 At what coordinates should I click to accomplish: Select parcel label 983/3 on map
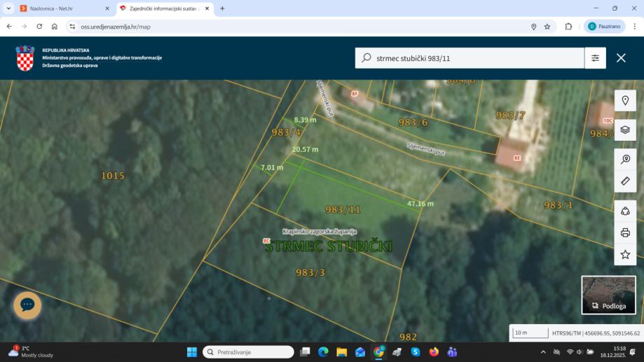[310, 272]
